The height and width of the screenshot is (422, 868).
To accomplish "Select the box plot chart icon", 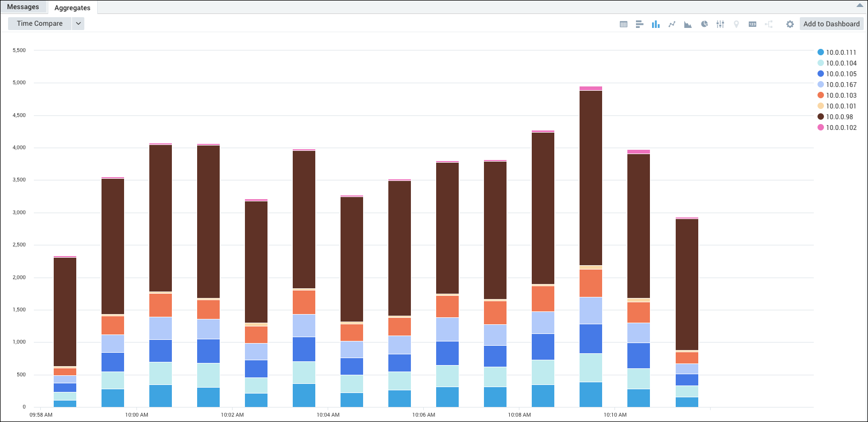I will point(720,24).
